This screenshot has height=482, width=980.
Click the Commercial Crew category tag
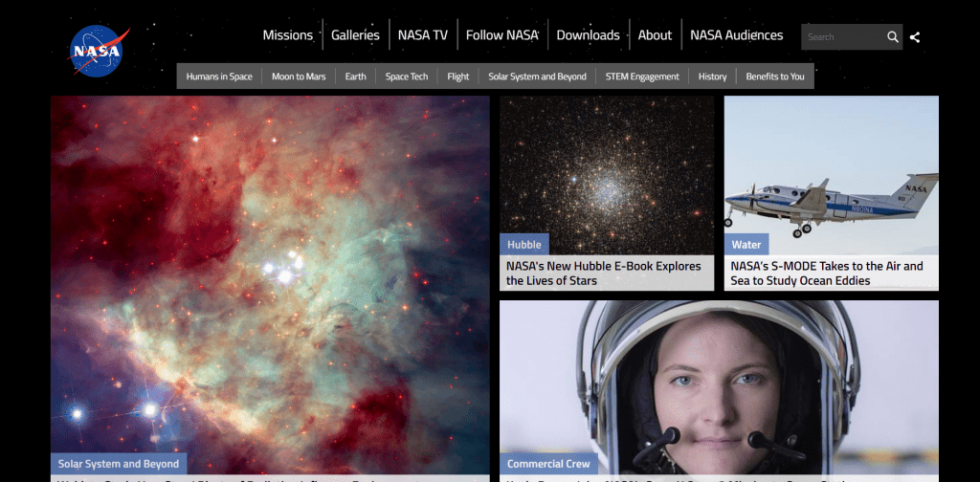coord(548,464)
